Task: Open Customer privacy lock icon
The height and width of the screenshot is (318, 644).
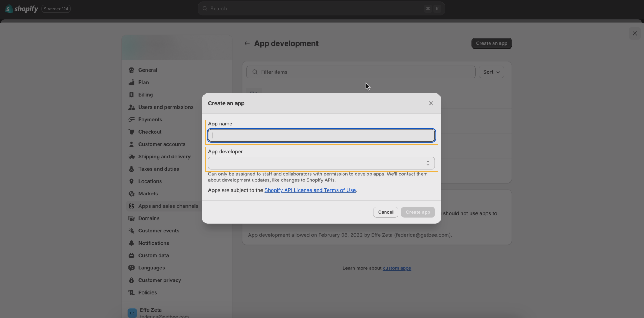Action: pyautogui.click(x=131, y=280)
